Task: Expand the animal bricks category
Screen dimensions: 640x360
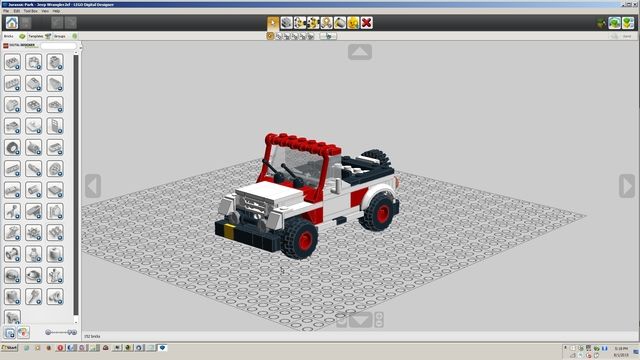Action: click(12, 317)
